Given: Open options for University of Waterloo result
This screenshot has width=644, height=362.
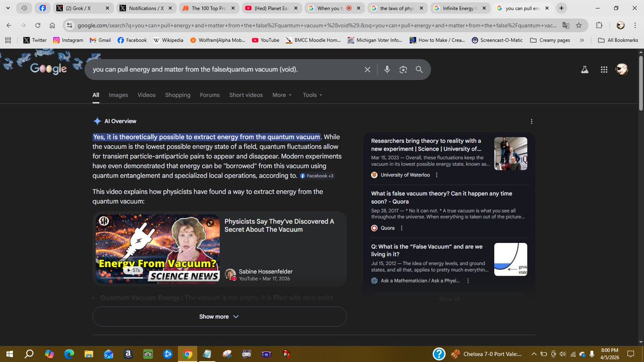Looking at the screenshot, I should click(x=436, y=175).
